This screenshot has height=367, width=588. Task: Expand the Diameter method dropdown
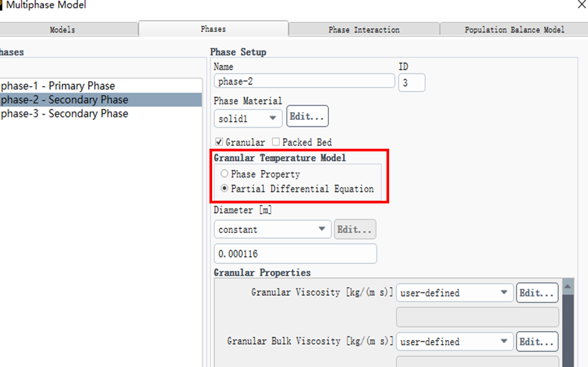(272, 229)
